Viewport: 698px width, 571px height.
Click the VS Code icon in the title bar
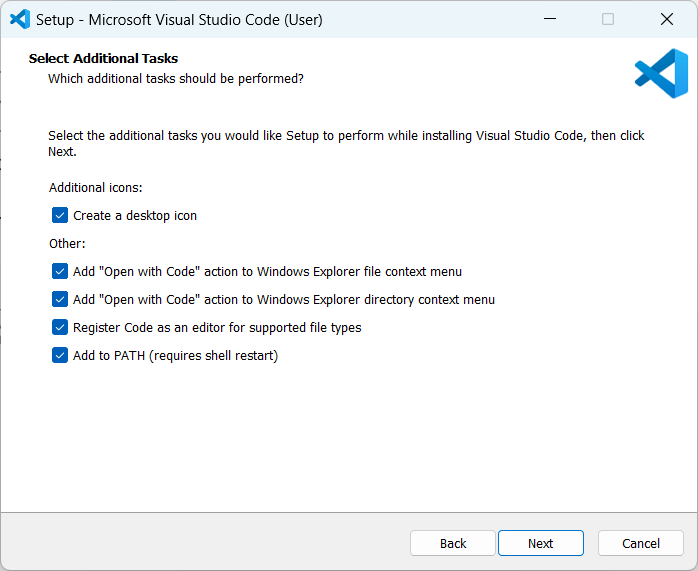pyautogui.click(x=20, y=19)
